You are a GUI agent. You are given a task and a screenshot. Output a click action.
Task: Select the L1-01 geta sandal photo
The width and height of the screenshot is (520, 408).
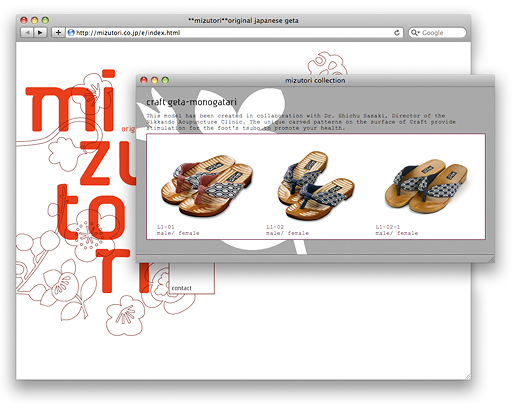coord(207,185)
